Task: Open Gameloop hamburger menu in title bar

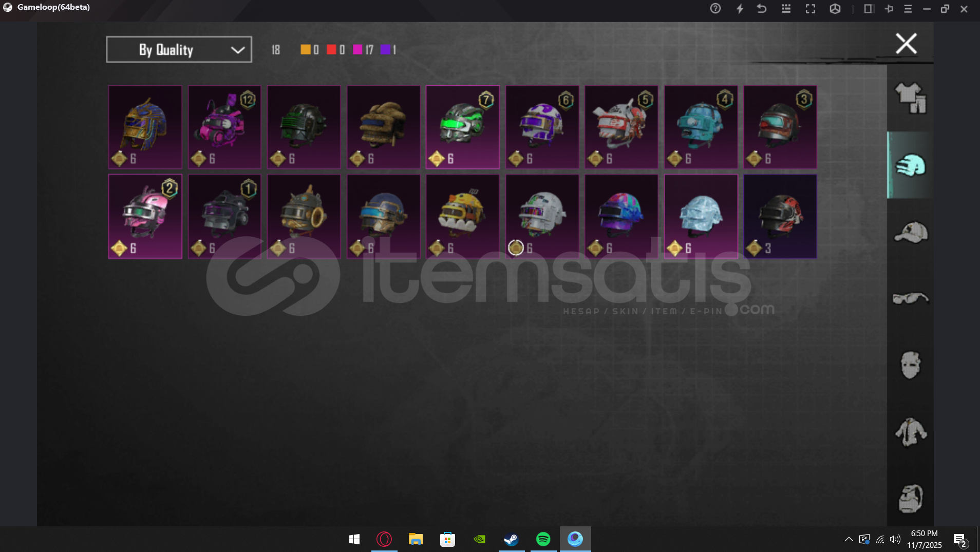Action: pos(908,9)
